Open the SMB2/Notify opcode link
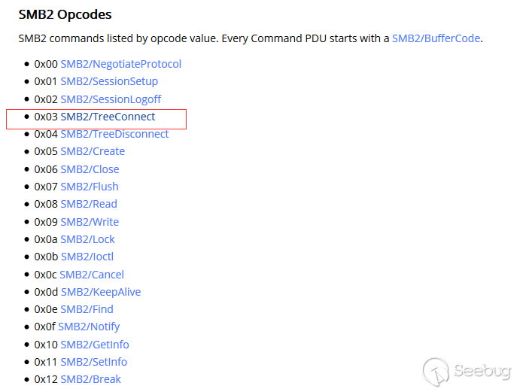 pos(89,327)
